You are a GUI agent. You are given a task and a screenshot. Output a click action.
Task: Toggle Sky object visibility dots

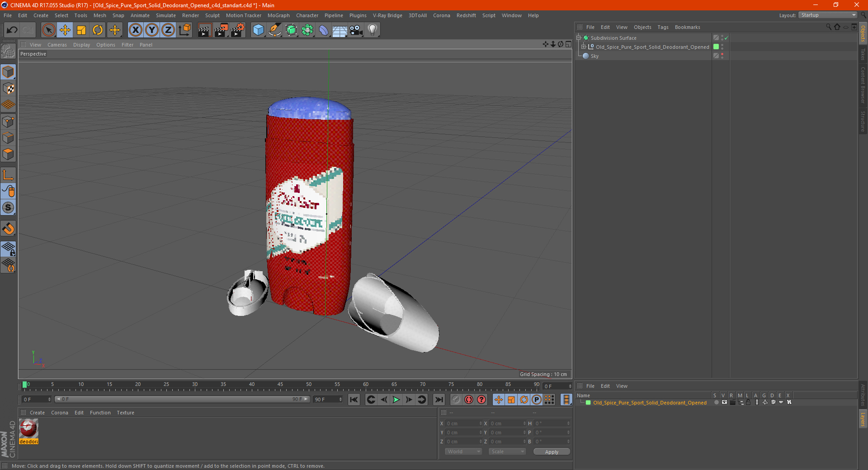click(x=722, y=56)
